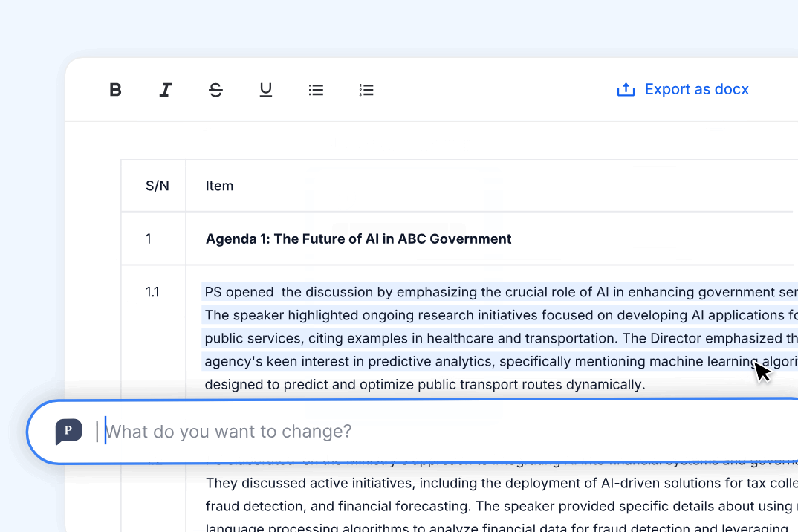
Task: Apply italic formatting
Action: coord(165,90)
